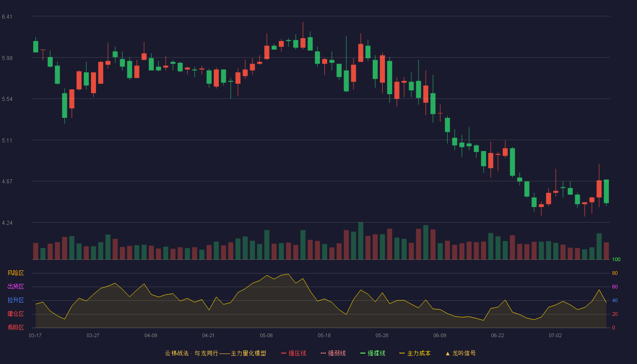
Task: Select the 拉升区 zone label
Action: click(x=15, y=300)
